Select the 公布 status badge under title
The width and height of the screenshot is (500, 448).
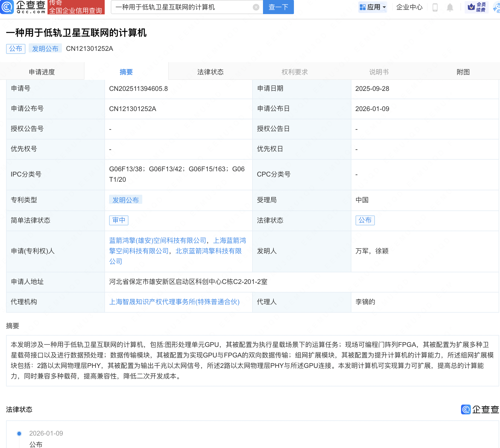point(15,48)
